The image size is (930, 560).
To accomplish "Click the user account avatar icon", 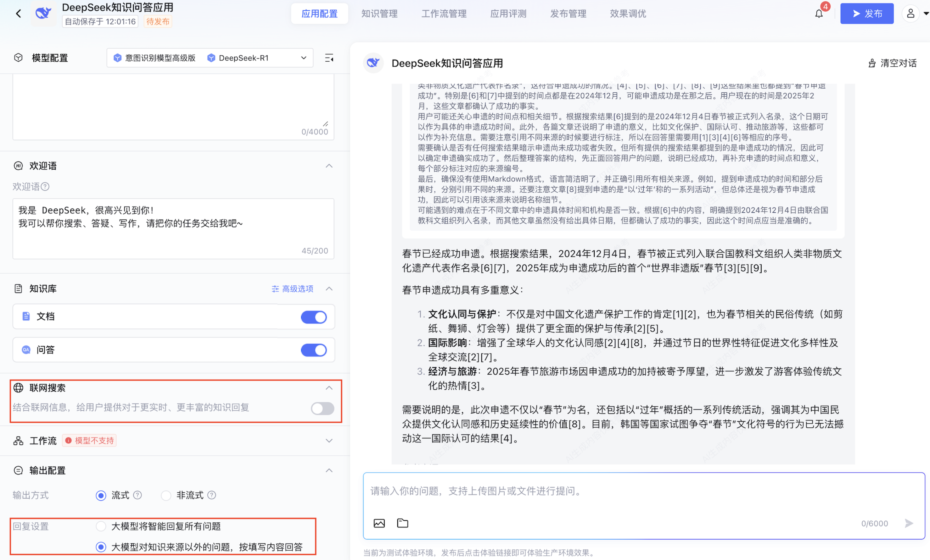I will point(910,14).
